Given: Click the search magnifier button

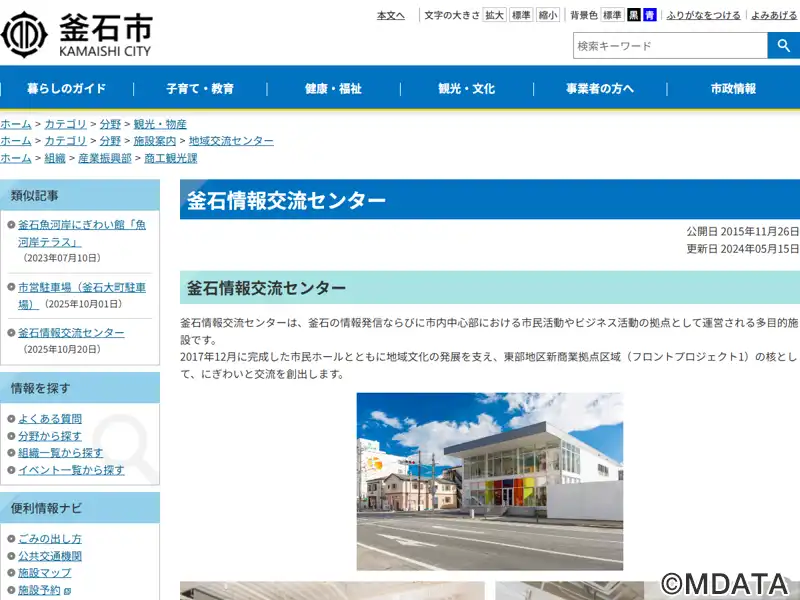Looking at the screenshot, I should pyautogui.click(x=783, y=46).
